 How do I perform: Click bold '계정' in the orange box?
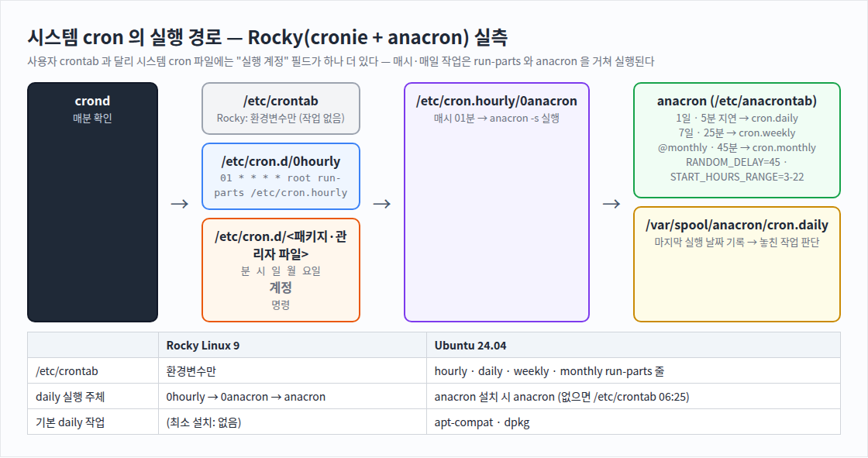(281, 288)
